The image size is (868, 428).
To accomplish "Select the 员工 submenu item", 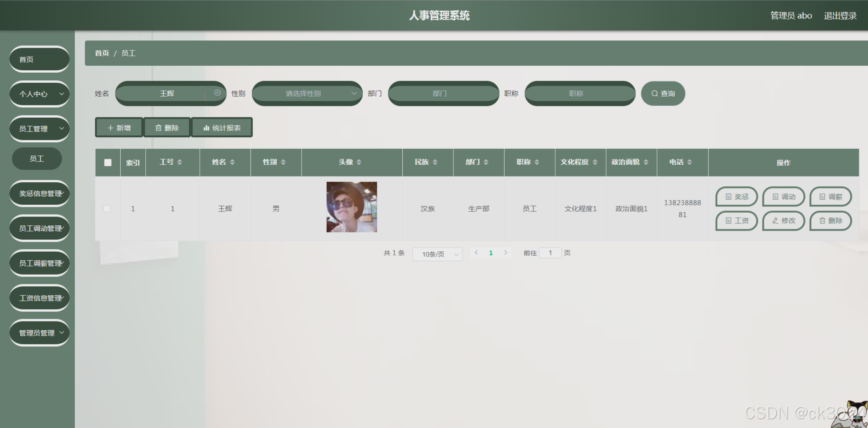I will [37, 158].
